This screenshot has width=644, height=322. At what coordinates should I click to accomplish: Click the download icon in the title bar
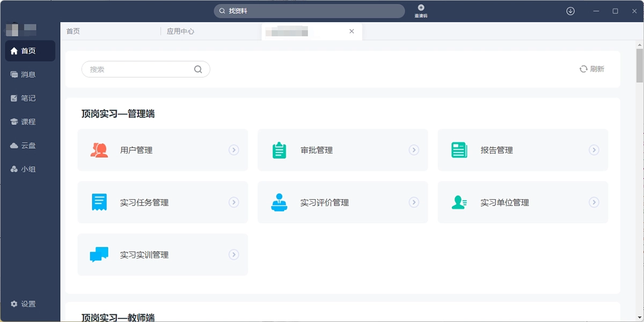pyautogui.click(x=570, y=11)
